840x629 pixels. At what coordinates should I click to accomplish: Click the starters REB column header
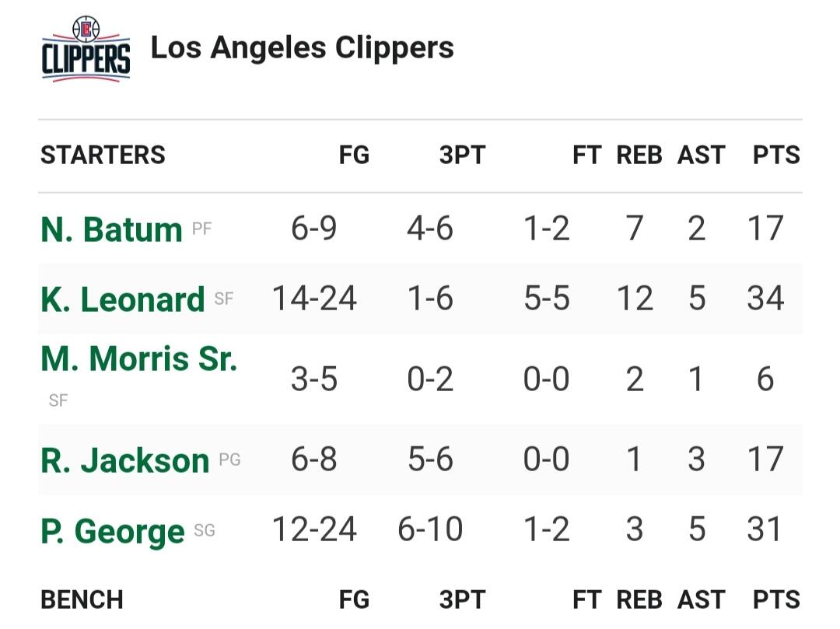(639, 156)
